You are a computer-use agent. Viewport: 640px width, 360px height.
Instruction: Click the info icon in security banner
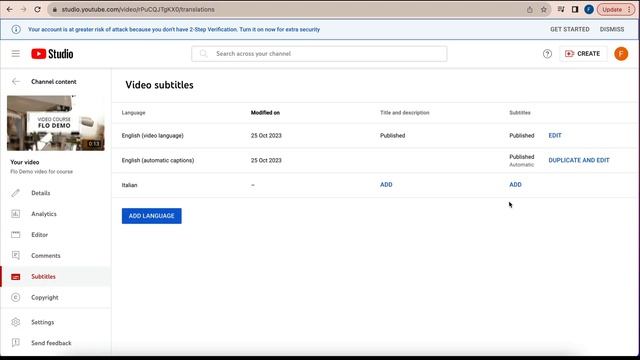click(x=16, y=29)
